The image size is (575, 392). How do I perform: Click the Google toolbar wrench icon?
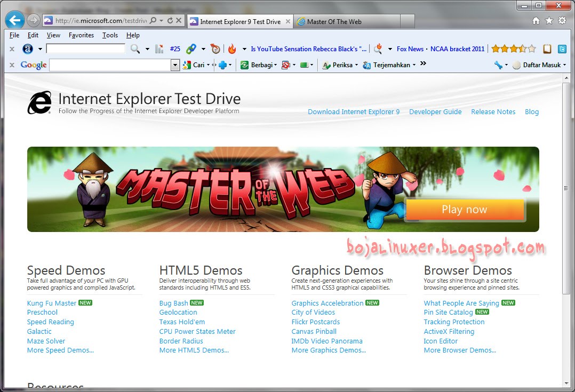click(x=498, y=65)
